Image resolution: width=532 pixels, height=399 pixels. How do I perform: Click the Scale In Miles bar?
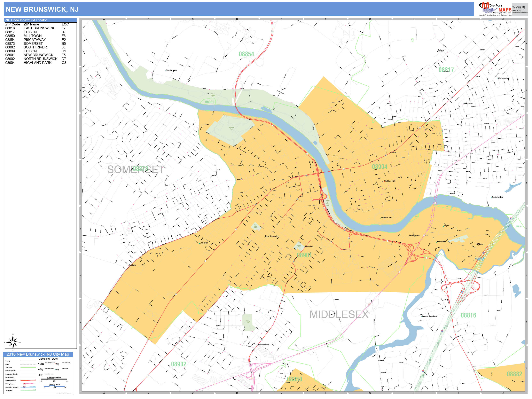point(55,386)
